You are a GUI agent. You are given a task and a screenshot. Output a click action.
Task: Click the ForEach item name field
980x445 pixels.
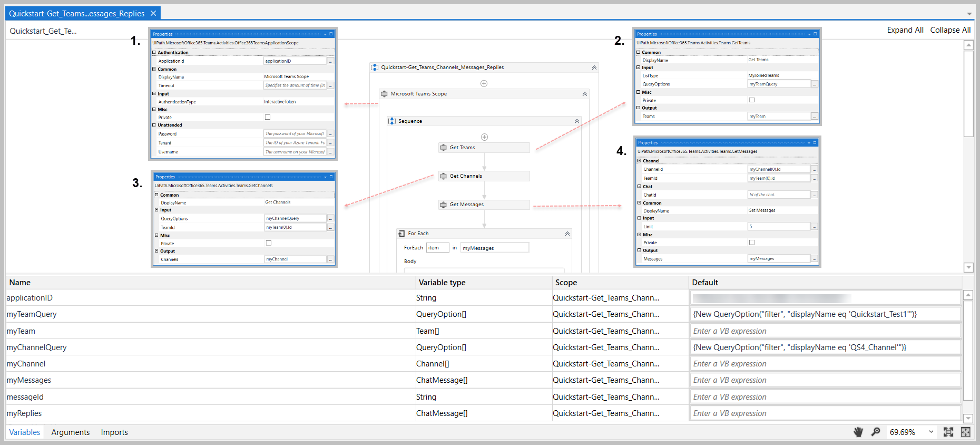[437, 248]
